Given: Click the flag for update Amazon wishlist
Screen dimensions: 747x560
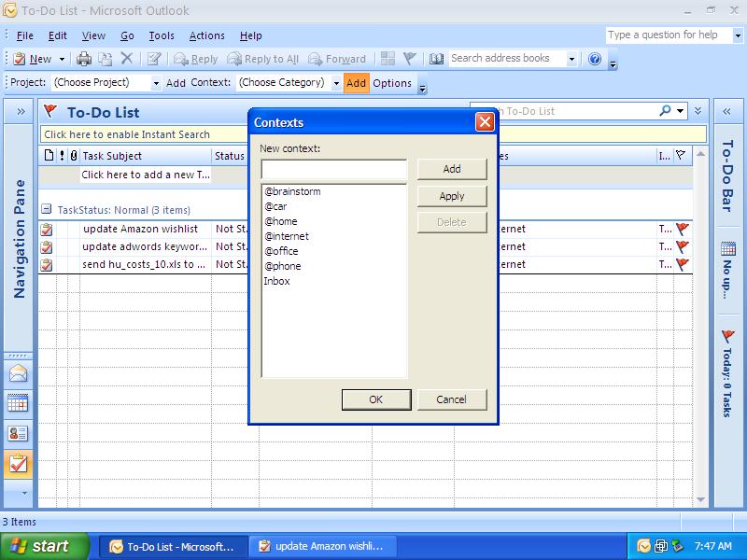Looking at the screenshot, I should pos(683,229).
